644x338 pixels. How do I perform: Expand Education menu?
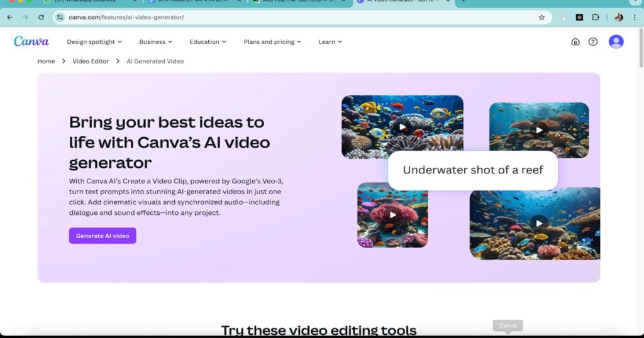(x=208, y=42)
